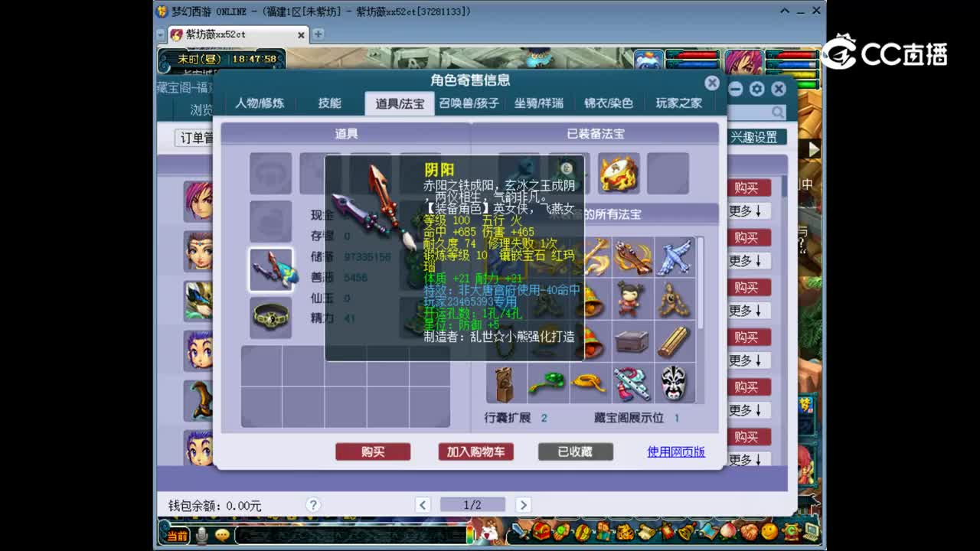Image resolution: width=980 pixels, height=551 pixels.
Task: Switch to the 坐骑/祥瑞 tab
Action: pyautogui.click(x=538, y=103)
